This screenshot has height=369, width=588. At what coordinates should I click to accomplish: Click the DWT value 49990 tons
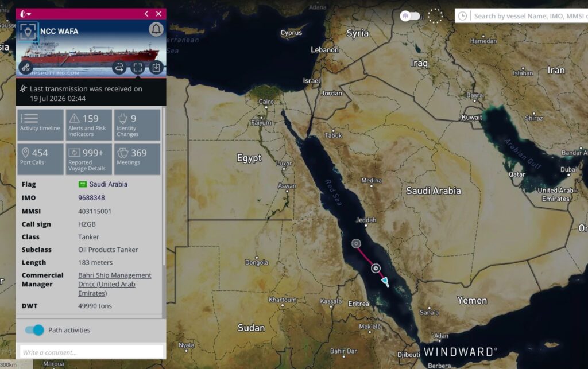click(95, 306)
